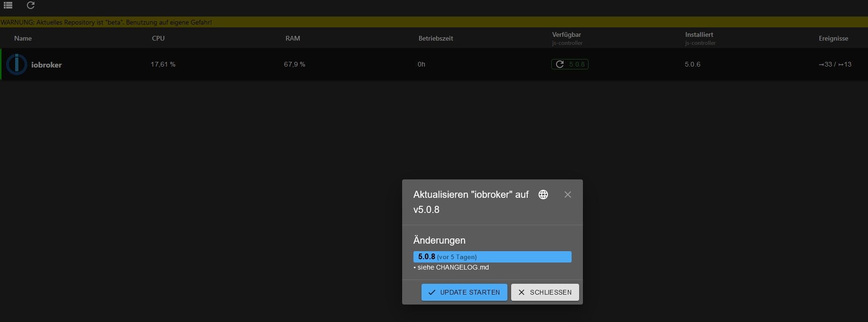Screen dimensions: 868x322
Task: Click the events counter 33 / 13
Action: (x=835, y=64)
